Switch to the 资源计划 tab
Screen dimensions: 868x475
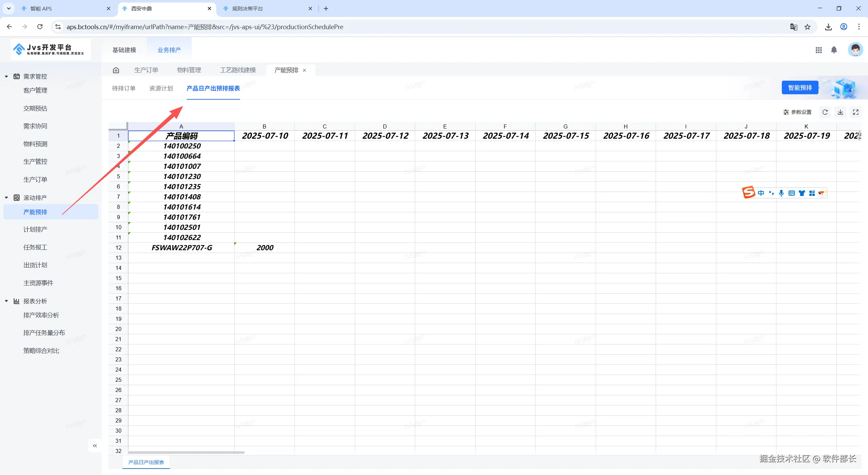pos(161,88)
